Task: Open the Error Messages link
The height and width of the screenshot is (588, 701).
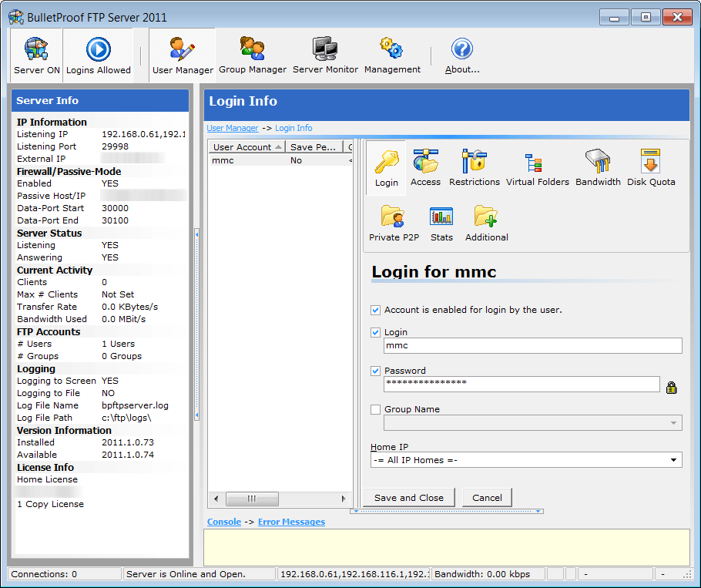Action: (291, 522)
